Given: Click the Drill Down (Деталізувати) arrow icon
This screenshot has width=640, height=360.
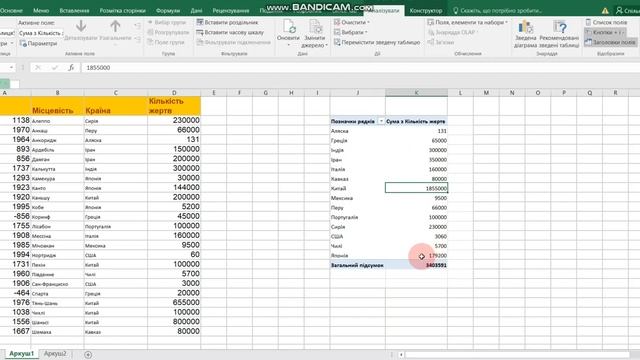Looking at the screenshot, I should click(81, 26).
